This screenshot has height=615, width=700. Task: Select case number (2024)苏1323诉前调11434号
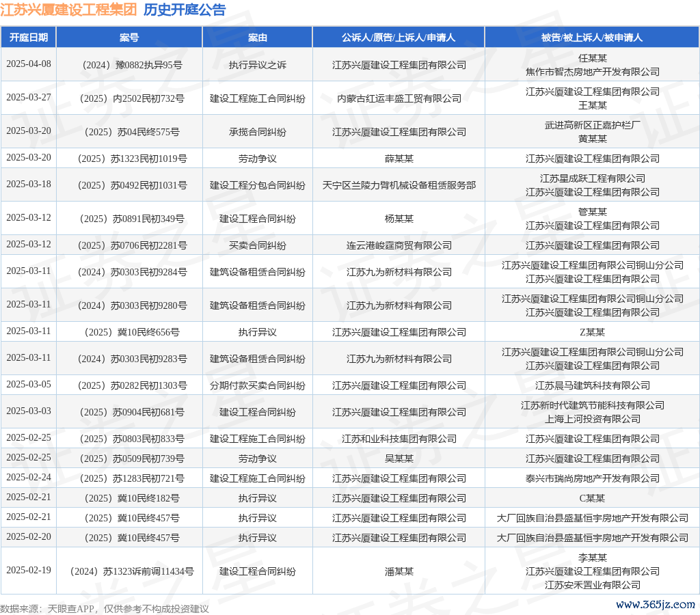point(133,572)
